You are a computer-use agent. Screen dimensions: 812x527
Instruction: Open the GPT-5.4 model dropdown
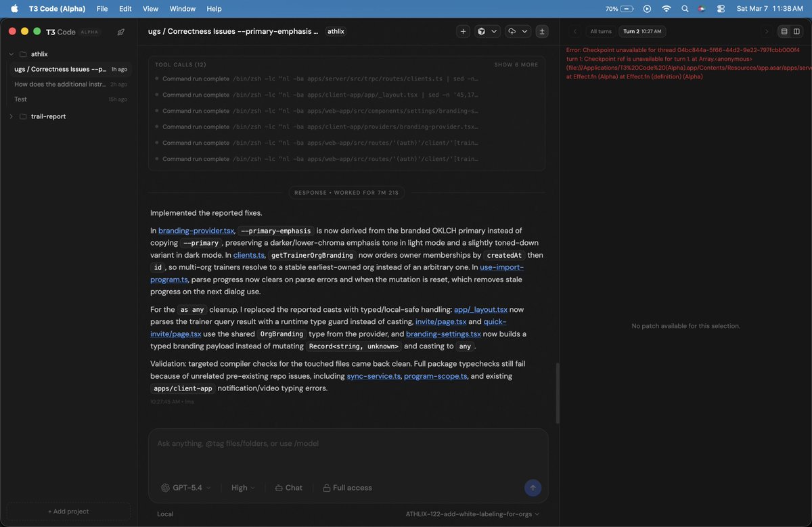(x=186, y=488)
